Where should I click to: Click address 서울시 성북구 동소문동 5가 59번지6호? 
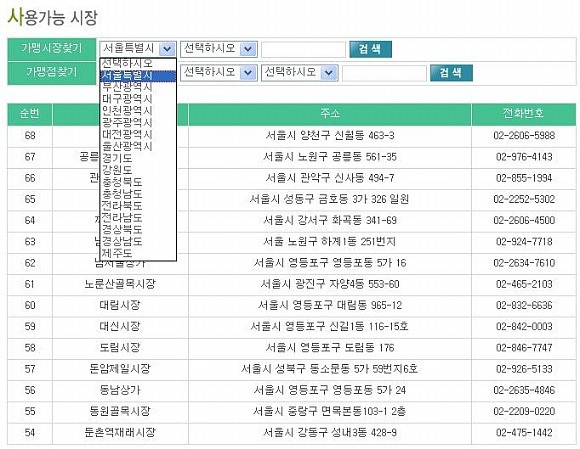tap(330, 369)
